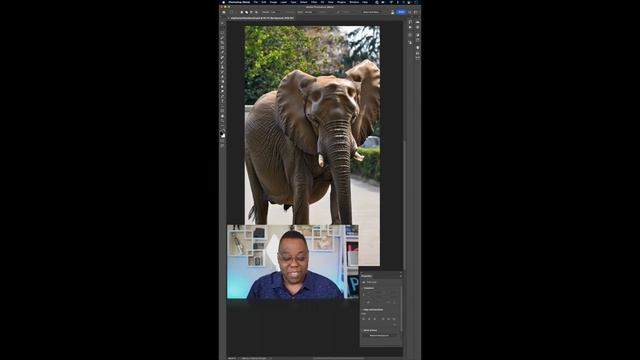640x360 pixels.
Task: Open the Help menu
Action: click(365, 2)
